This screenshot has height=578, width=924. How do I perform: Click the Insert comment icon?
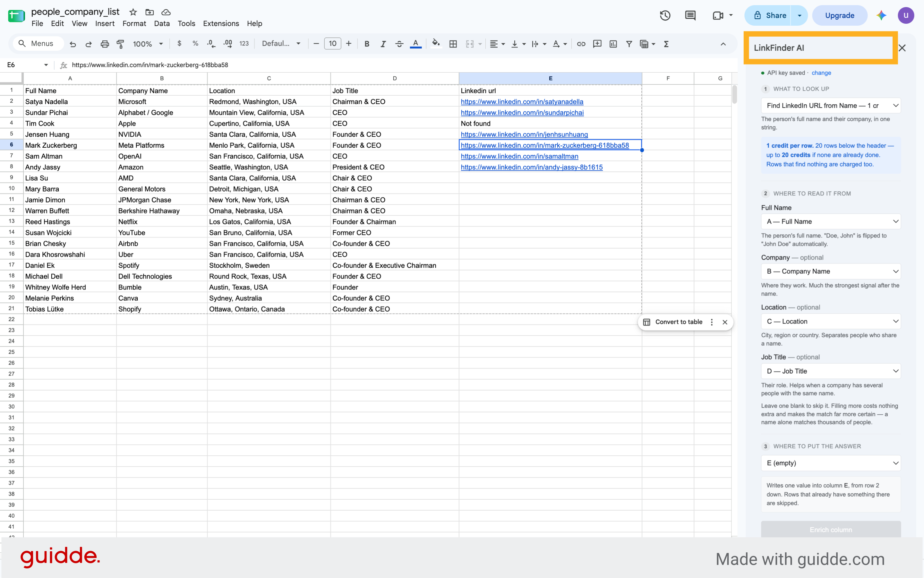coord(597,44)
